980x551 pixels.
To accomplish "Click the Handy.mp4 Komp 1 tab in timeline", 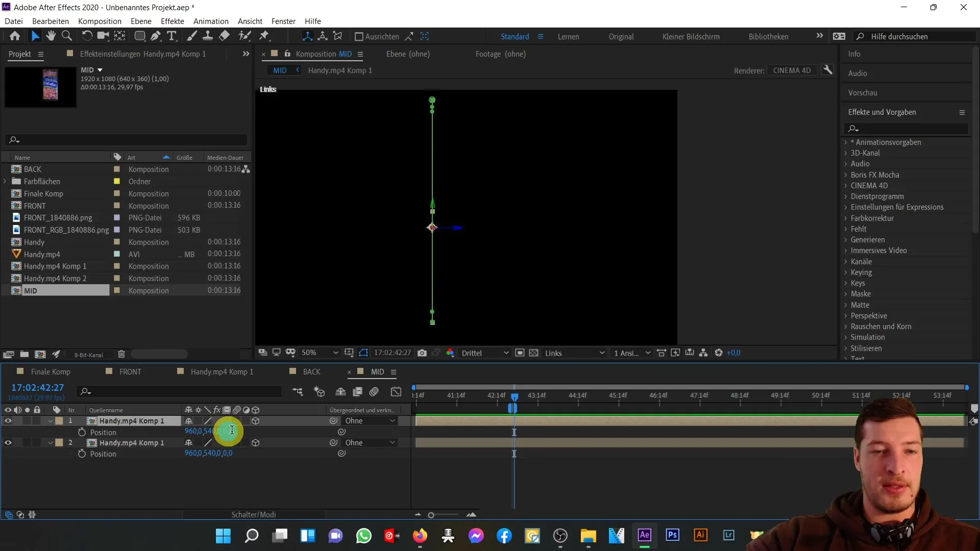I will click(x=223, y=371).
